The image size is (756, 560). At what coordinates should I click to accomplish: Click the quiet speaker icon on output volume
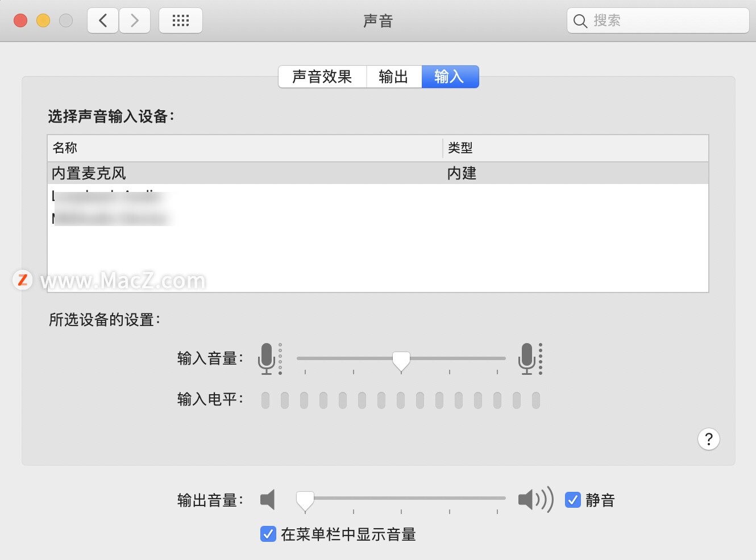[267, 499]
